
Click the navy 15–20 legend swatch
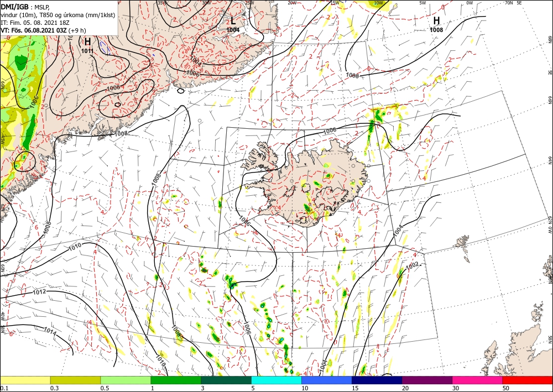tap(377, 380)
